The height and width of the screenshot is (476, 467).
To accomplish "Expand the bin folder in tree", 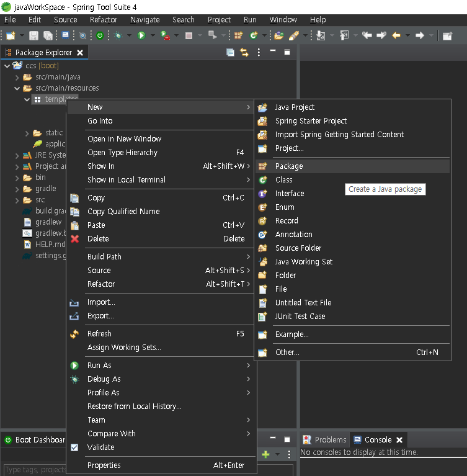I will (17, 178).
